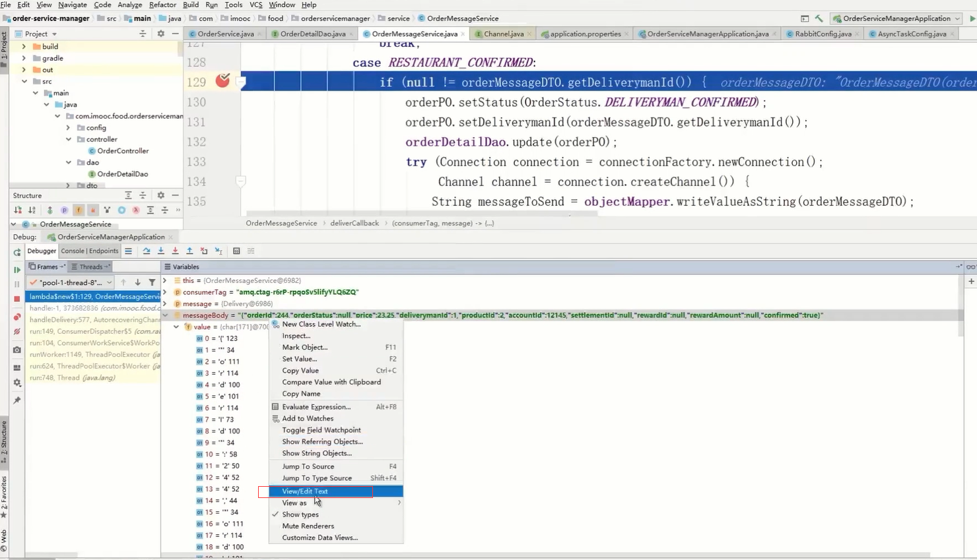Click editor horizontal scrollbar
Viewport: 977px width, 560px height.
click(421, 214)
